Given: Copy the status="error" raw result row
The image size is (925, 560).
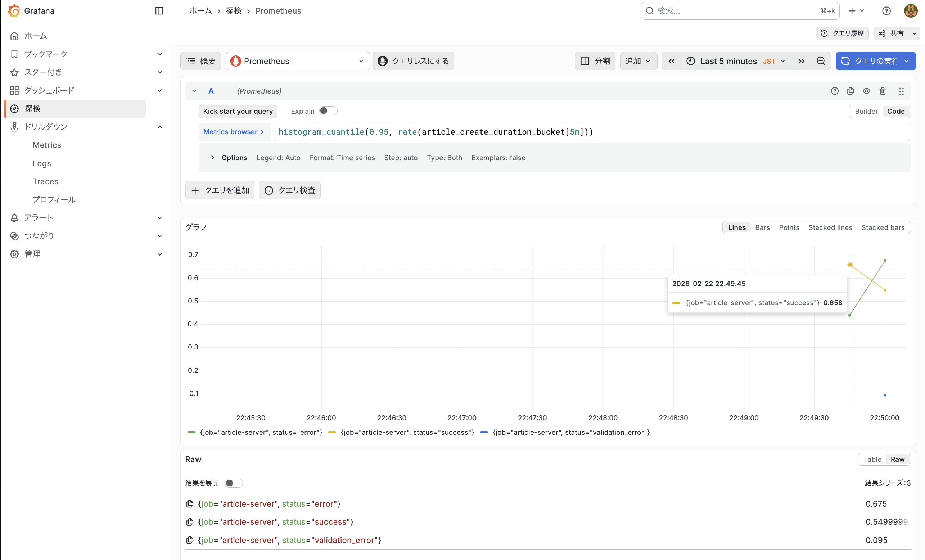Looking at the screenshot, I should click(x=190, y=504).
